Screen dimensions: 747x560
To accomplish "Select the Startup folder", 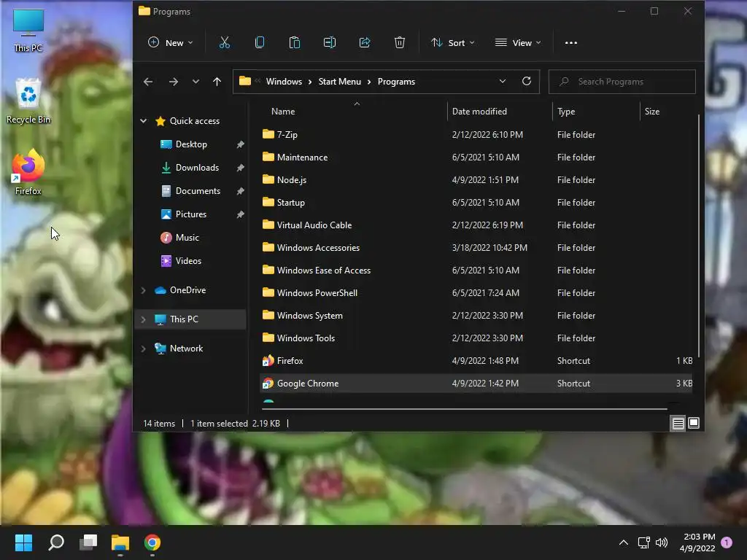I will pyautogui.click(x=476, y=203).
